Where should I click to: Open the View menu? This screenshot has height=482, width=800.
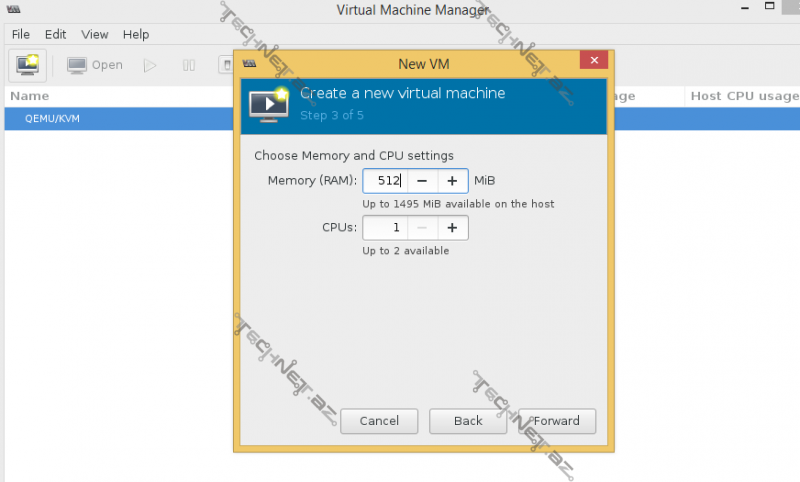point(94,34)
